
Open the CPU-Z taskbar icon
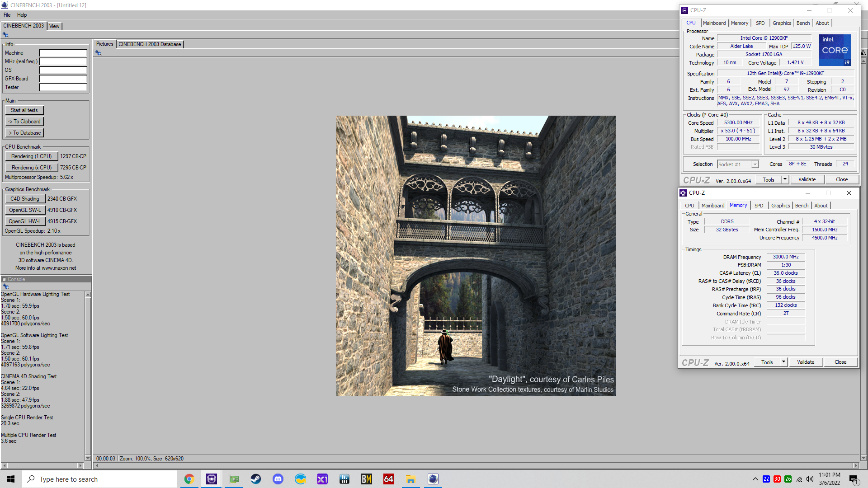(x=212, y=479)
